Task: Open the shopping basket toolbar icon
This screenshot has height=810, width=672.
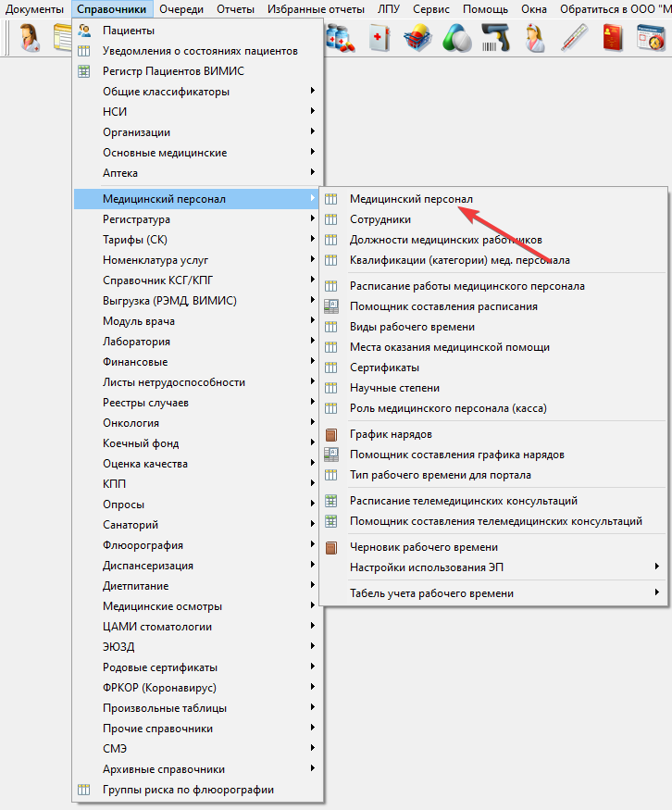Action: (419, 38)
